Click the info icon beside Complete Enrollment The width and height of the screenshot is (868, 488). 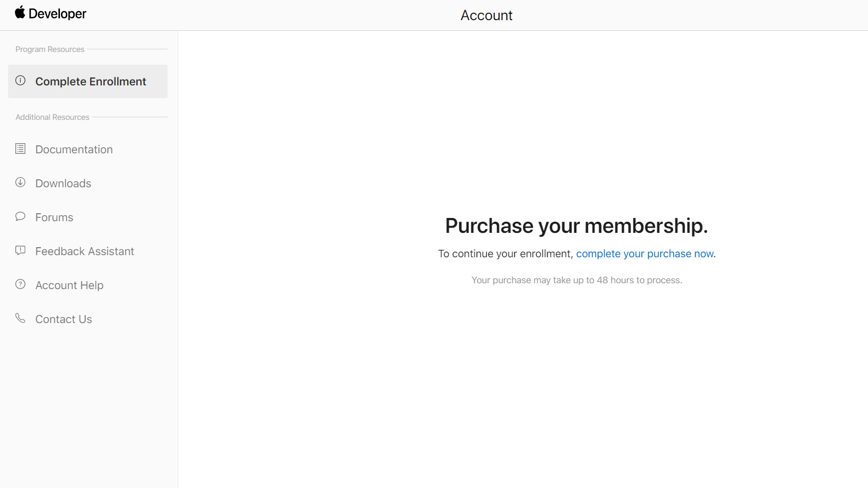pos(21,81)
